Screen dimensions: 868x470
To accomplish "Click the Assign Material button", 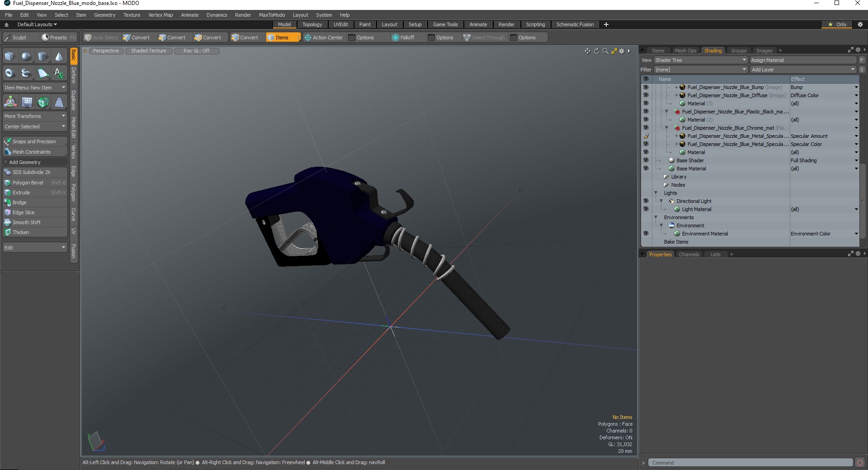I will point(803,60).
